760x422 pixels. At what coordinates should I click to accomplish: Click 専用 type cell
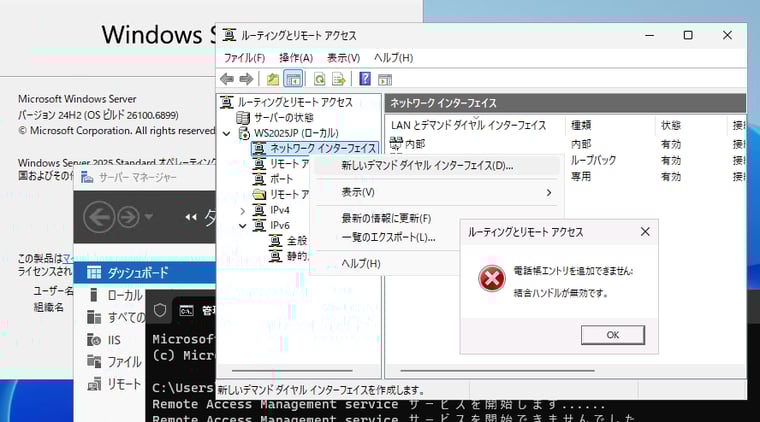[581, 176]
